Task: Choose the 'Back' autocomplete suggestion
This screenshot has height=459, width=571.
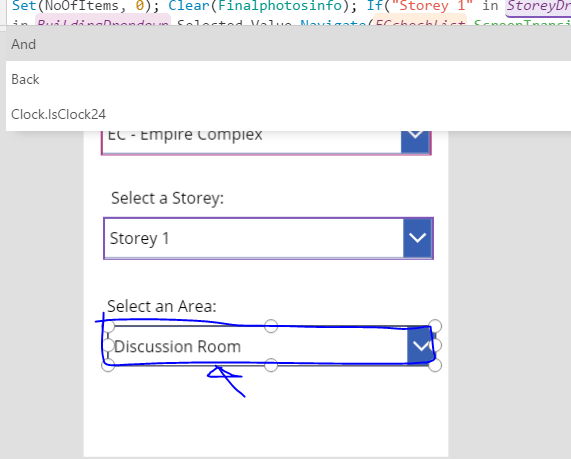Action: click(288, 79)
